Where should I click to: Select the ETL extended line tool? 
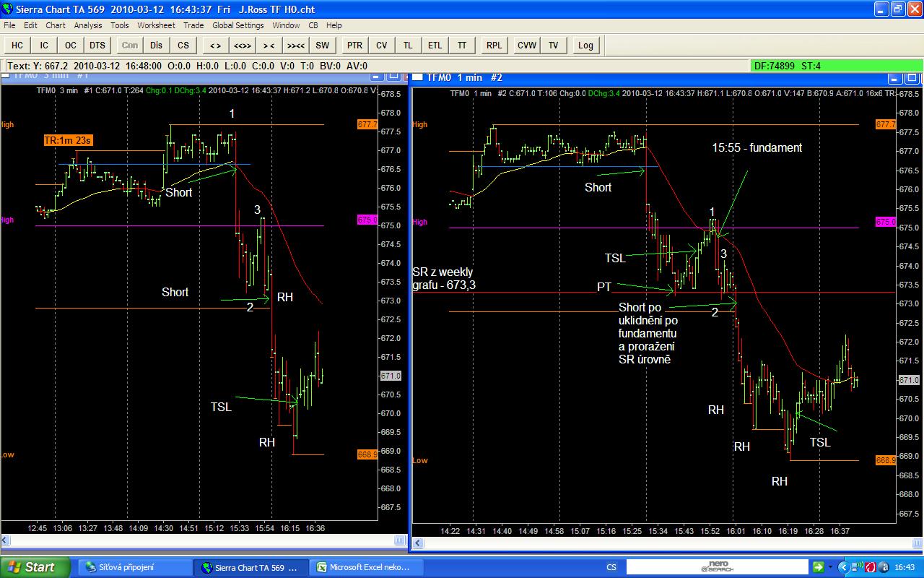435,45
